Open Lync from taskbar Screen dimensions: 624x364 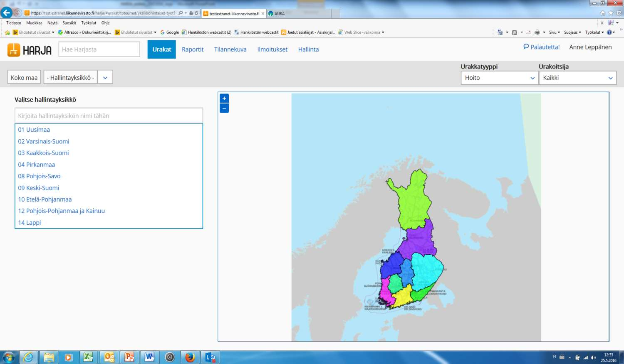pos(210,357)
